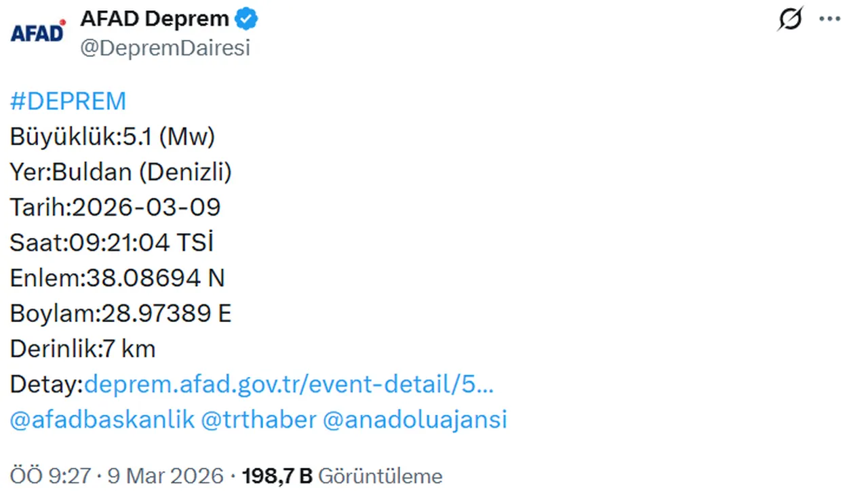Viewport: 868px width, 501px height.
Task: Click the Yer:Buldan (Denizli) location text
Action: [121, 172]
